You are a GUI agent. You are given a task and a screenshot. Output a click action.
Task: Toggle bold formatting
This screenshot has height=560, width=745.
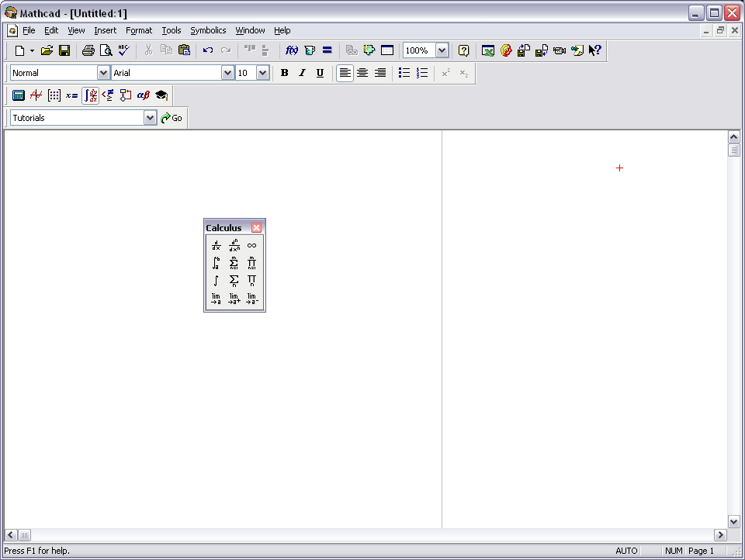click(x=284, y=73)
